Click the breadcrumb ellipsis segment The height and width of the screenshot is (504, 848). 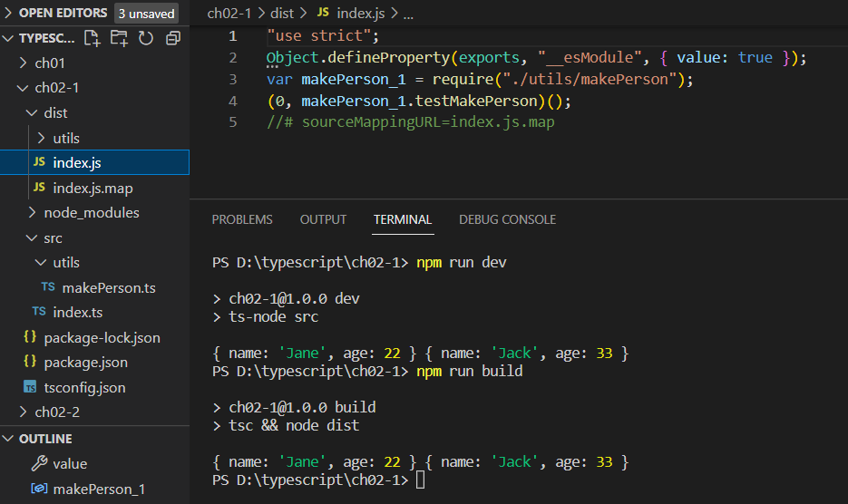coord(408,15)
